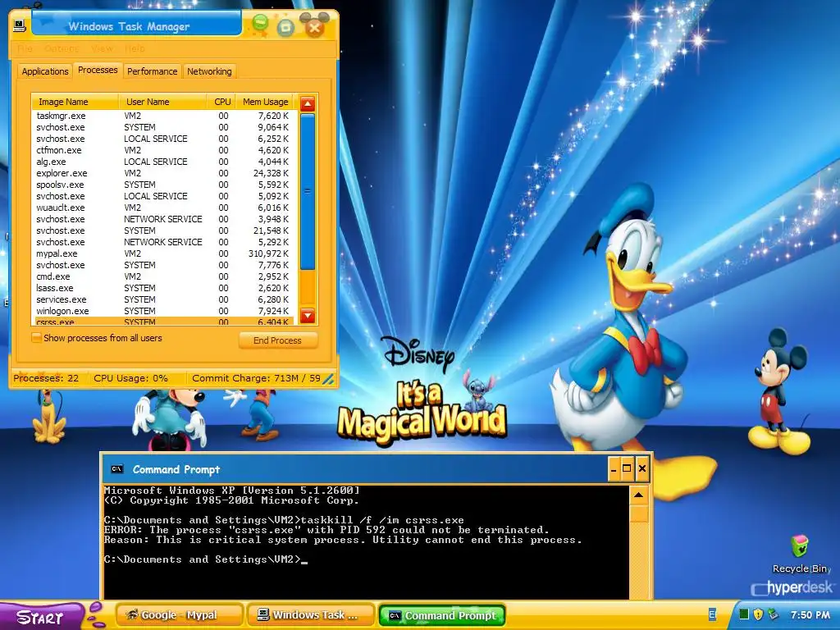
Task: Click the highlighted csrss.exe row
Action: point(163,322)
